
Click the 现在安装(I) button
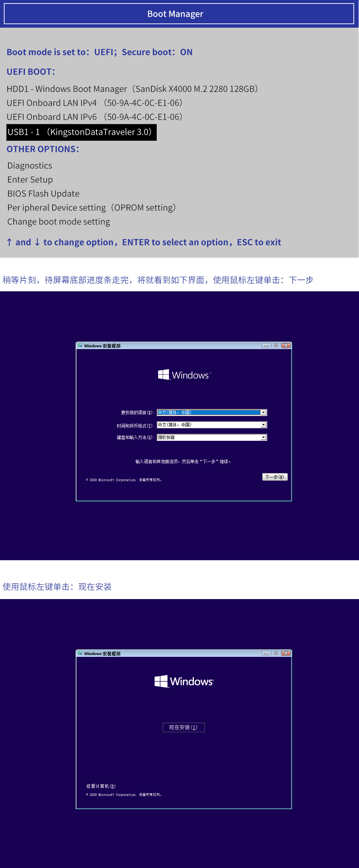pyautogui.click(x=183, y=727)
